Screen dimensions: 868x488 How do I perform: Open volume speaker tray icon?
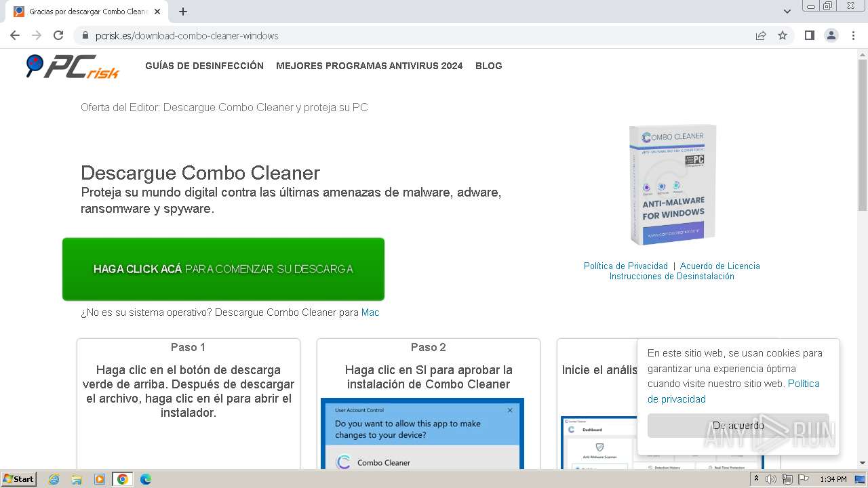point(771,479)
